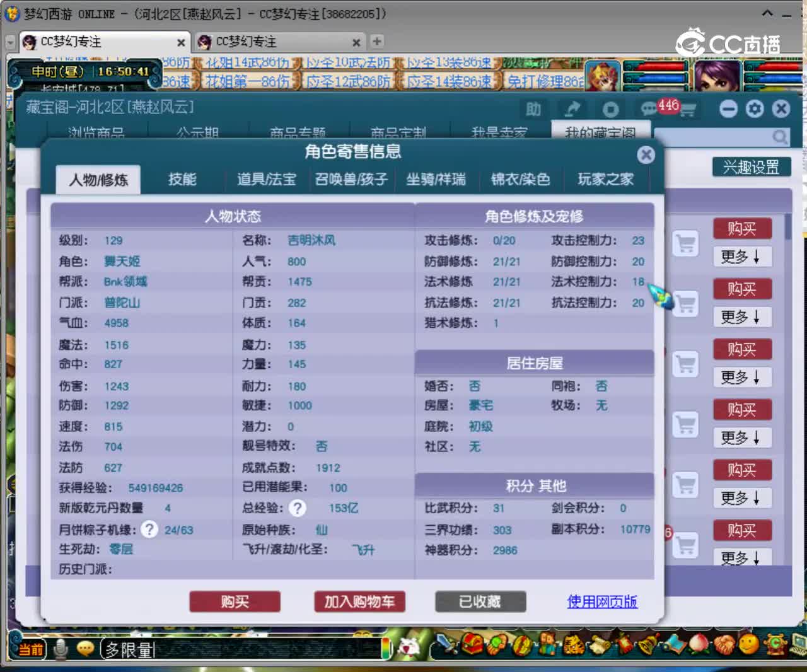Click the 助 helper icon in the treasure pavilion header
The image size is (807, 672).
[x=533, y=109]
